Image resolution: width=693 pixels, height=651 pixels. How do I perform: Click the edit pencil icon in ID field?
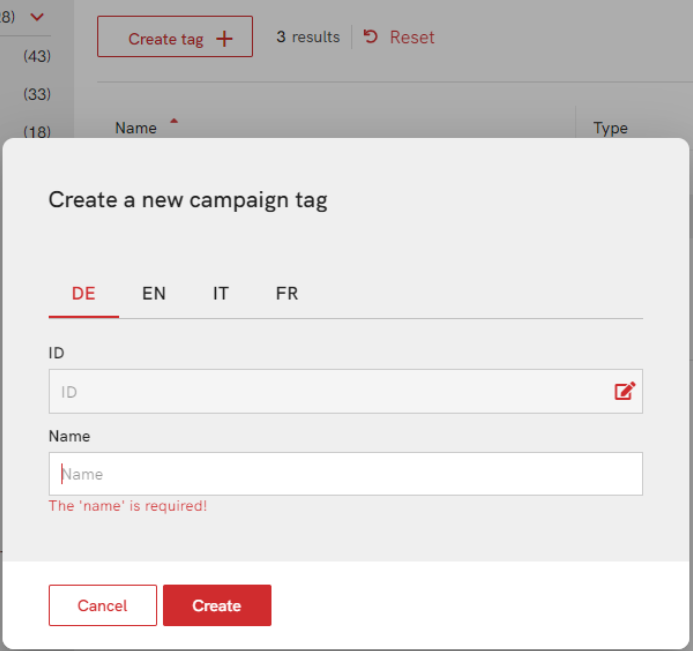click(624, 391)
